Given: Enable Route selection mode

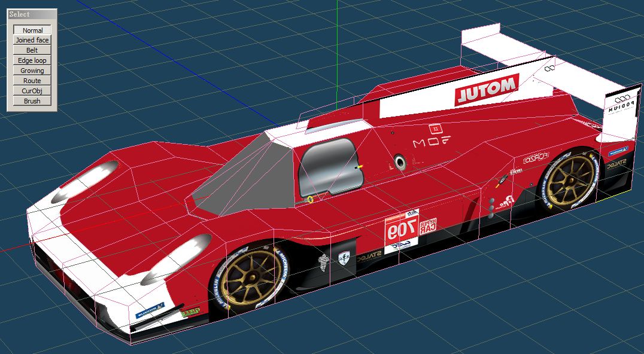Looking at the screenshot, I should pyautogui.click(x=32, y=81).
